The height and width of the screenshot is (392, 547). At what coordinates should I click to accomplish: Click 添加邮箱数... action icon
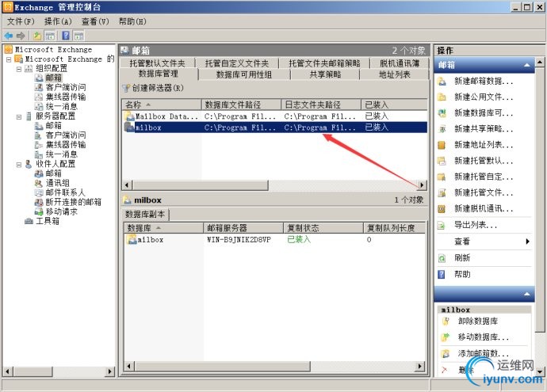(x=446, y=354)
